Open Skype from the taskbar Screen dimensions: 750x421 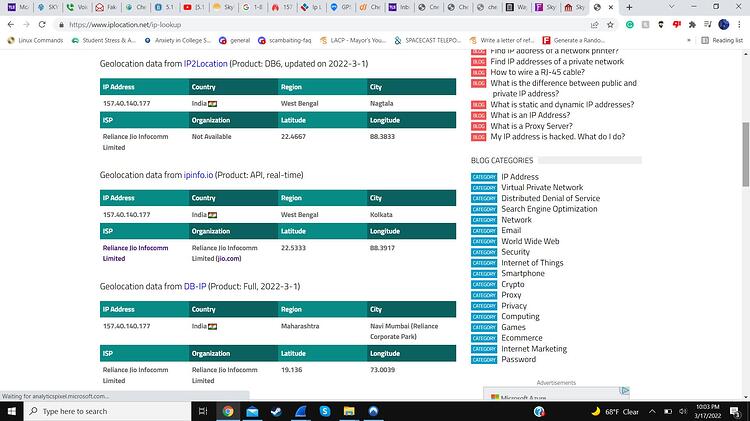tap(325, 411)
